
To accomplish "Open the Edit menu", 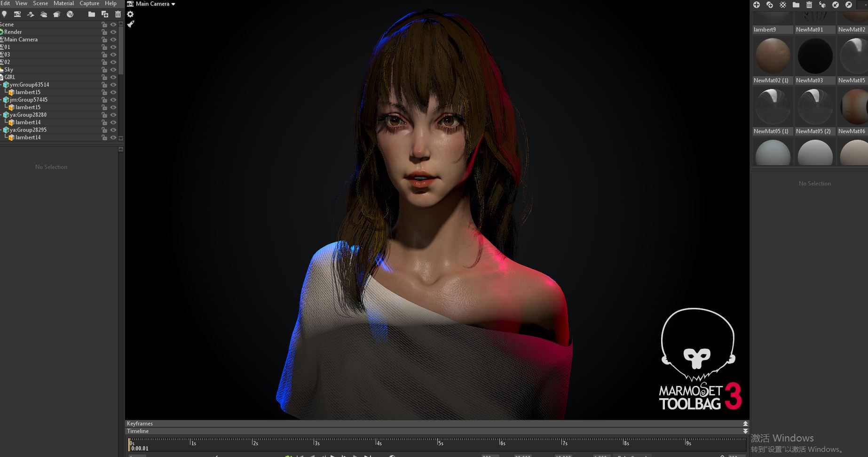I will click(5, 3).
